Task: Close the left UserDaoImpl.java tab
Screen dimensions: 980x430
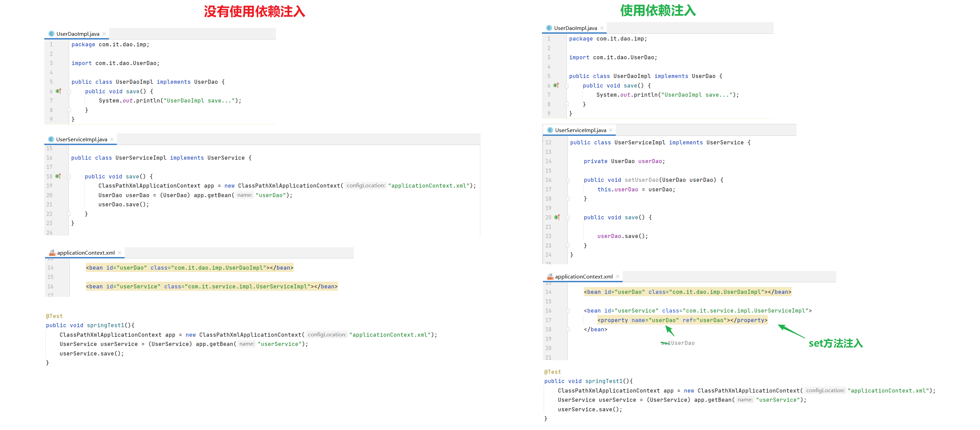Action: (x=104, y=34)
